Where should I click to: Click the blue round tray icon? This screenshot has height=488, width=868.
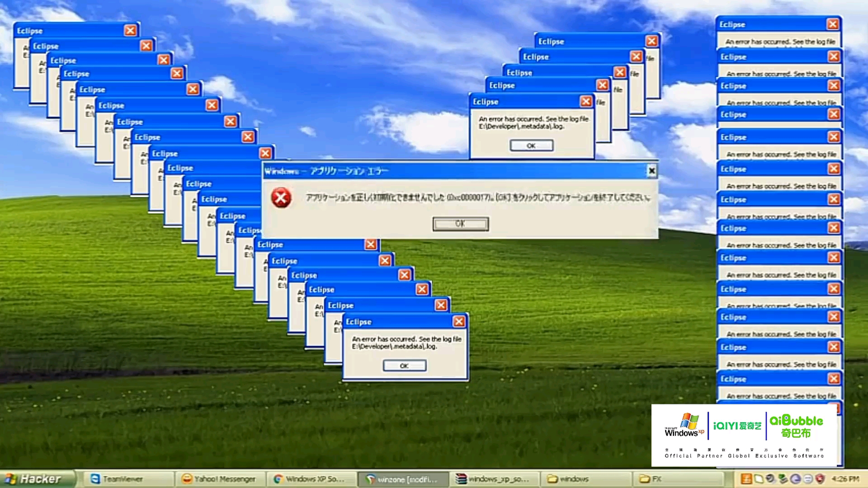coord(795,479)
